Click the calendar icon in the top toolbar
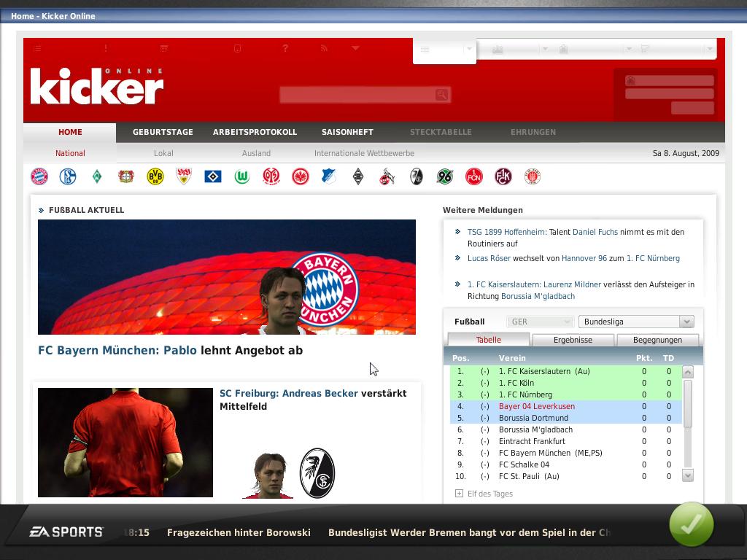Image resolution: width=747 pixels, height=560 pixels. click(165, 49)
